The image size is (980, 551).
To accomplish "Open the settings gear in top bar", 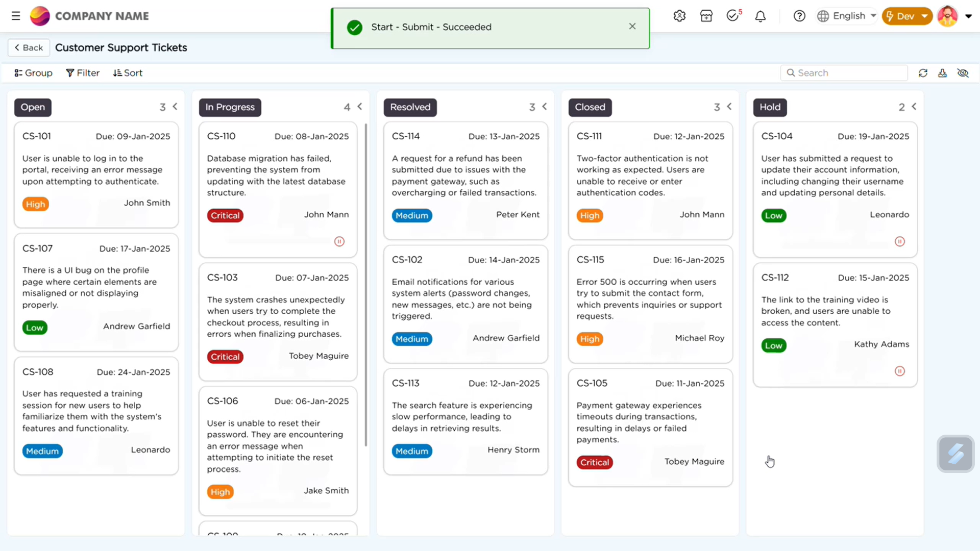I will 679,16.
